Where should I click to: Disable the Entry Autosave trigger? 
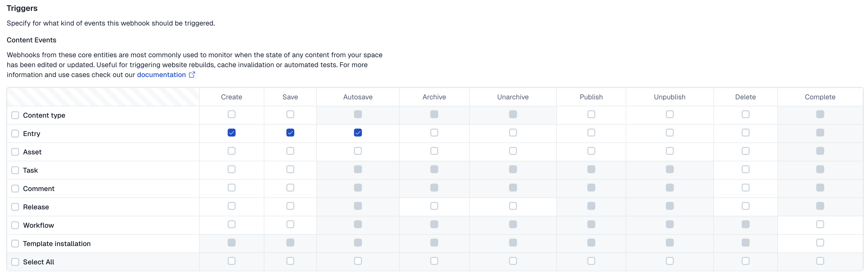(358, 133)
